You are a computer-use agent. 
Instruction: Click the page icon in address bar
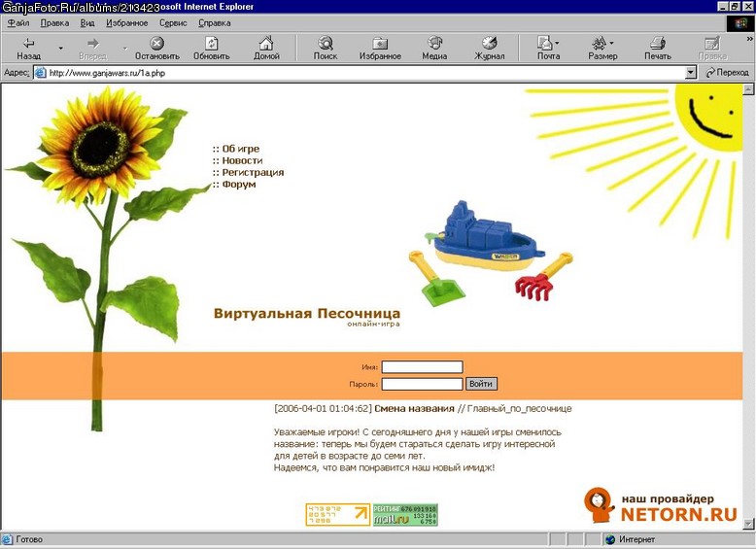(x=41, y=73)
